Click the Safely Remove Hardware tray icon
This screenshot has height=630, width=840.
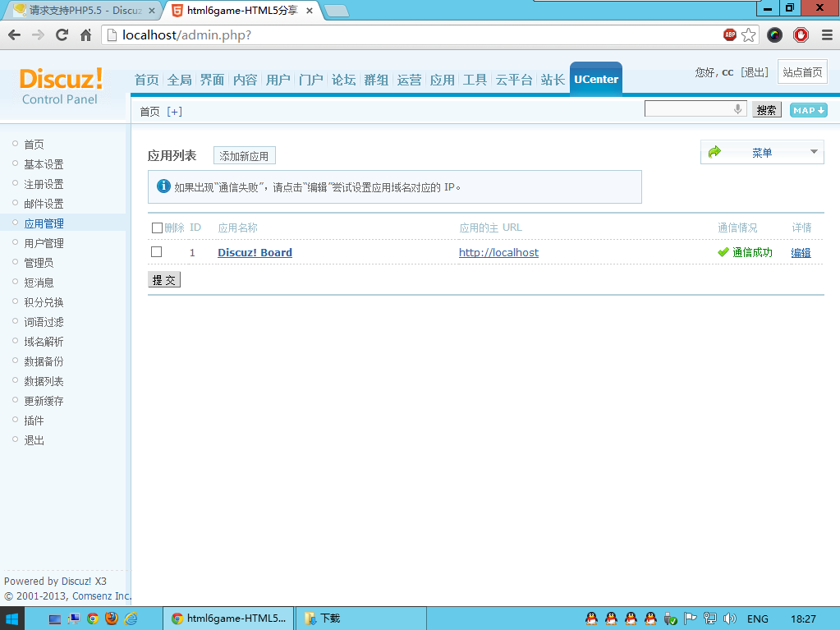670,619
